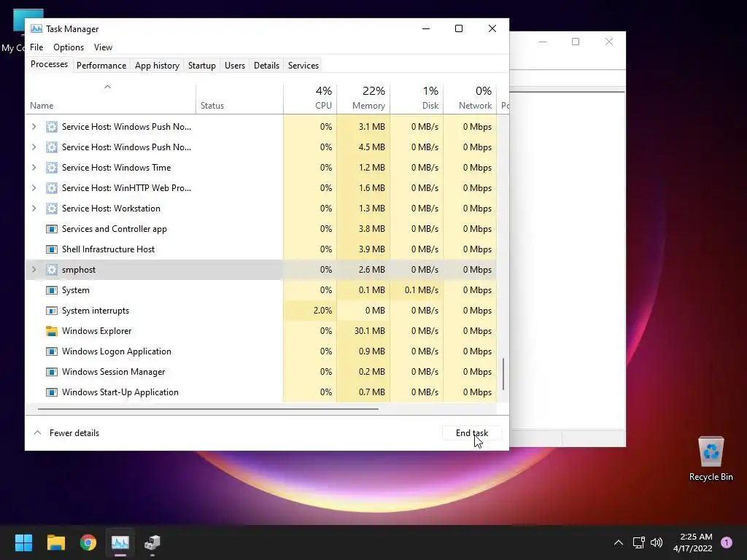Click the 30.1 MB memory value
747x560 pixels.
(369, 331)
